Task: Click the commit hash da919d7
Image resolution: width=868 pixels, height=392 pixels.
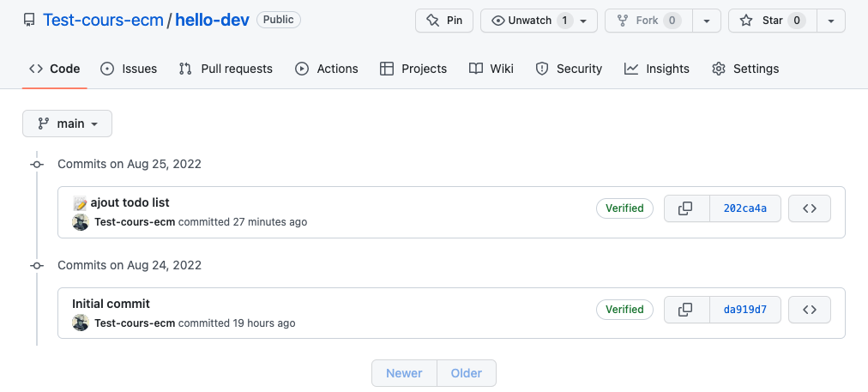Action: (745, 310)
